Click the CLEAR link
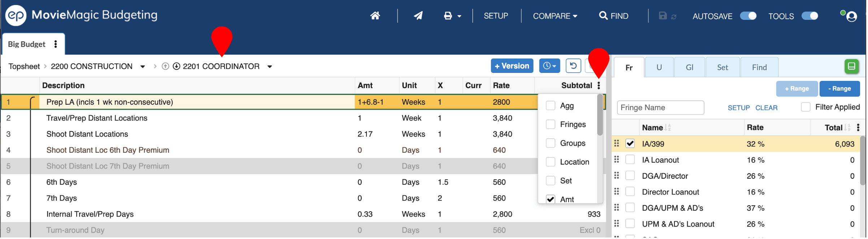This screenshot has width=868, height=239. pos(766,108)
